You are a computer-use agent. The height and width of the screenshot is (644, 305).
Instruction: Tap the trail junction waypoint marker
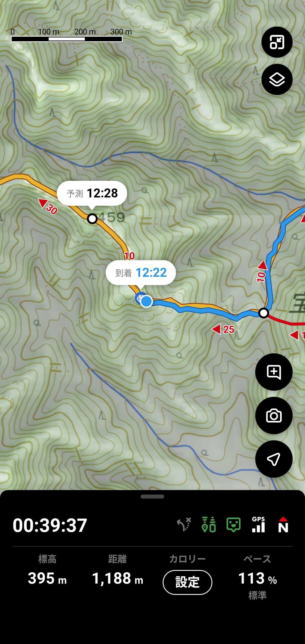(x=263, y=313)
